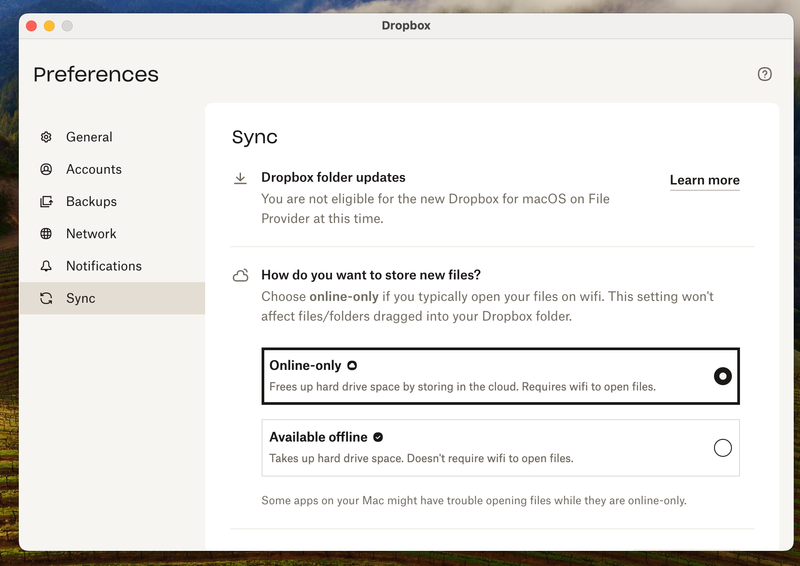800x566 pixels.
Task: Follow the Learn more link
Action: pyautogui.click(x=704, y=180)
